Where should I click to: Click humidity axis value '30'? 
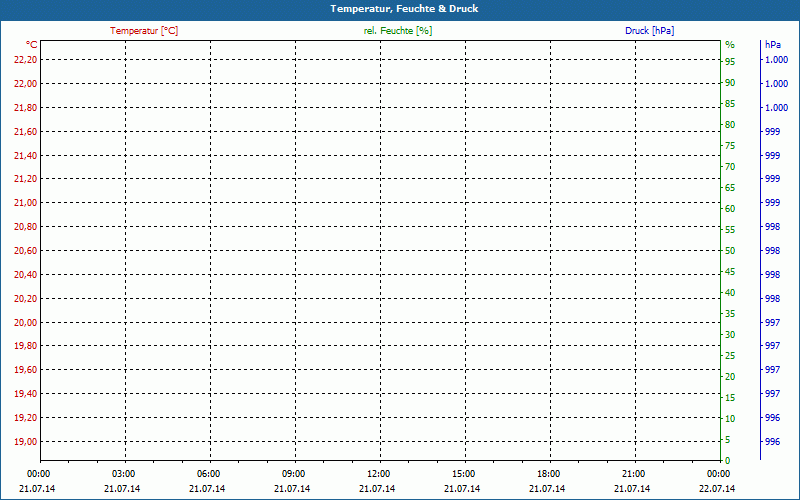(x=730, y=335)
